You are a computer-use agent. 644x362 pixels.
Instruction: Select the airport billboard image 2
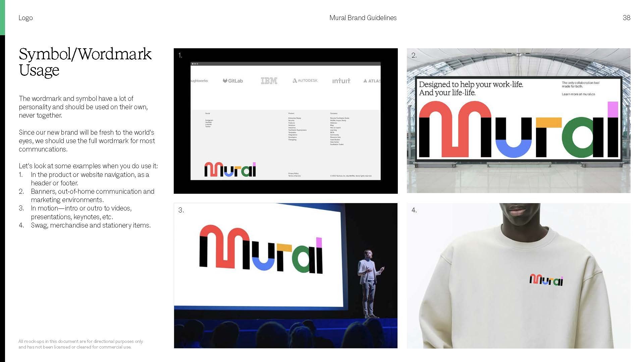coord(519,121)
